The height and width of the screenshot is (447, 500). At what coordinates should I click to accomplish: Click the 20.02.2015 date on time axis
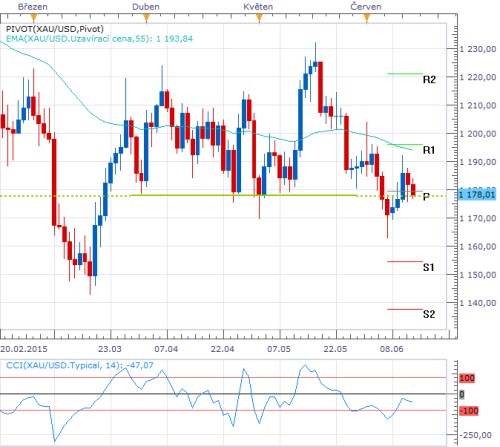[x=24, y=349]
